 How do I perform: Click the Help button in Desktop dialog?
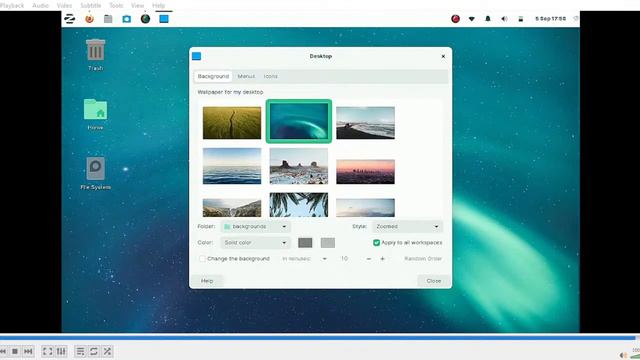[x=207, y=281]
